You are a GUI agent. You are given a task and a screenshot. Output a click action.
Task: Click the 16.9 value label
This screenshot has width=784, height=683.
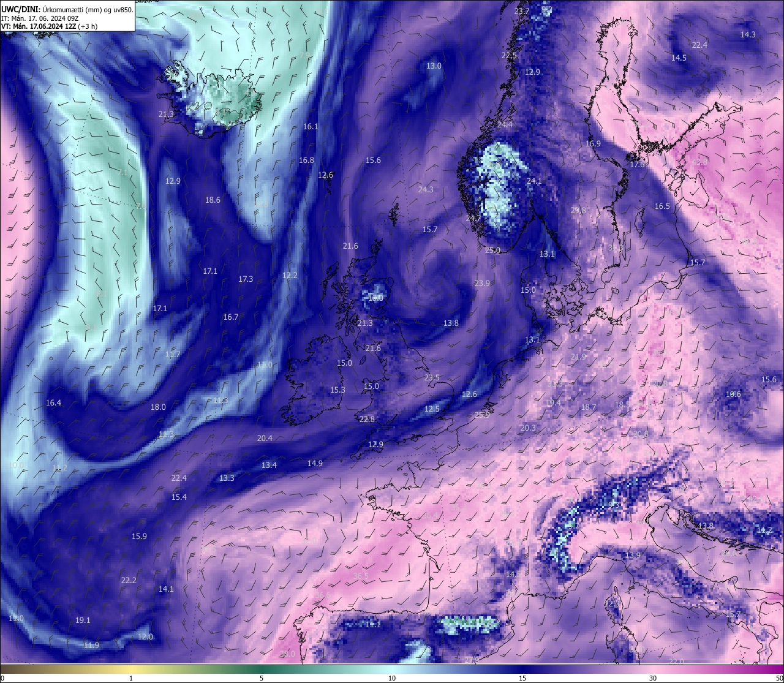[x=593, y=143]
